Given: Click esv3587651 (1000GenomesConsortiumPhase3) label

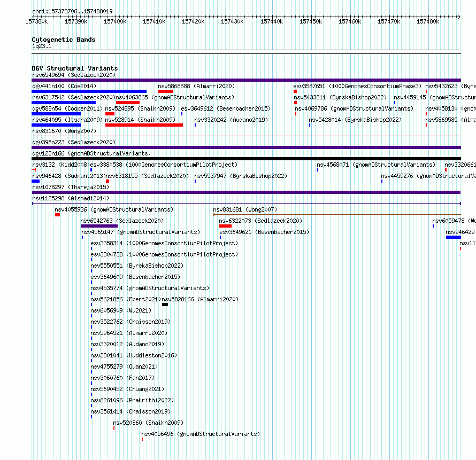Looking at the screenshot, I should coord(357,86).
